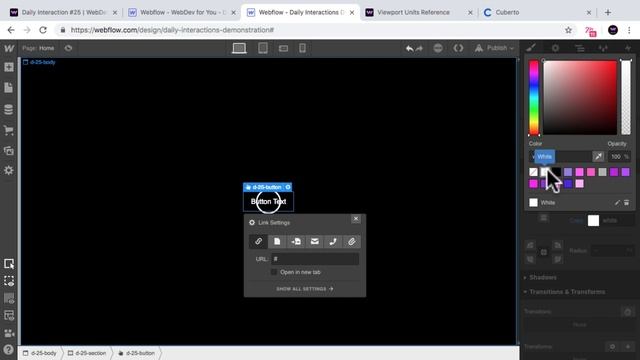Open the Page Home selector

coord(38,48)
